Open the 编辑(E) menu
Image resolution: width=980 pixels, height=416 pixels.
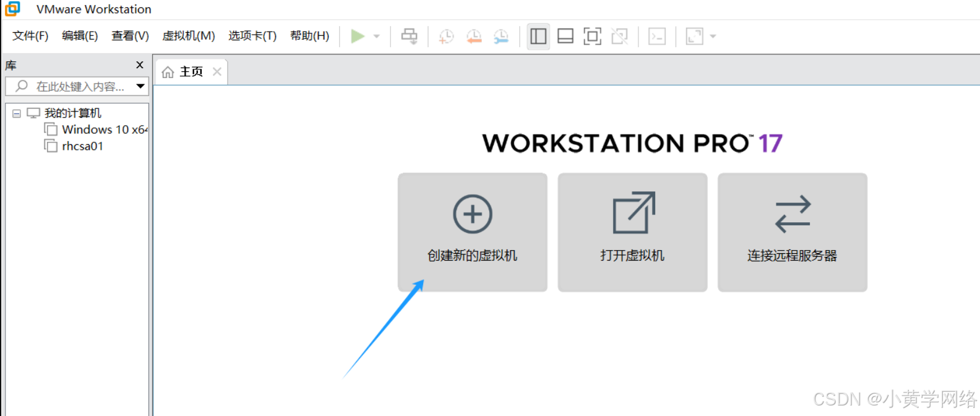point(80,36)
